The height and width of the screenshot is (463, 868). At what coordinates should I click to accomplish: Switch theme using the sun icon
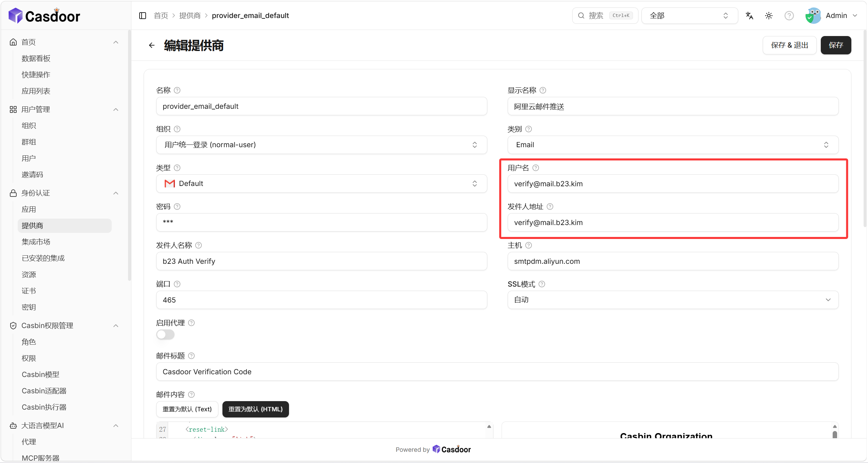(x=769, y=16)
